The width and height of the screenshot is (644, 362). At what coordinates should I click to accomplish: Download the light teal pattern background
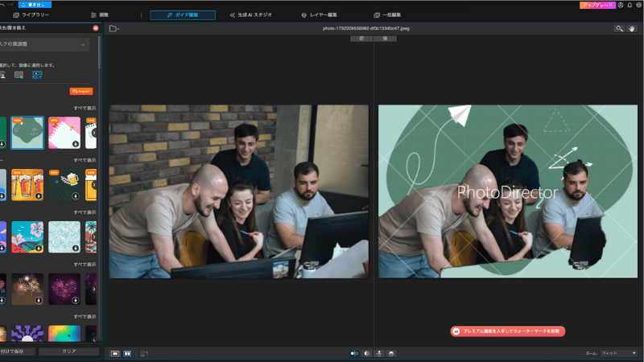[76, 249]
